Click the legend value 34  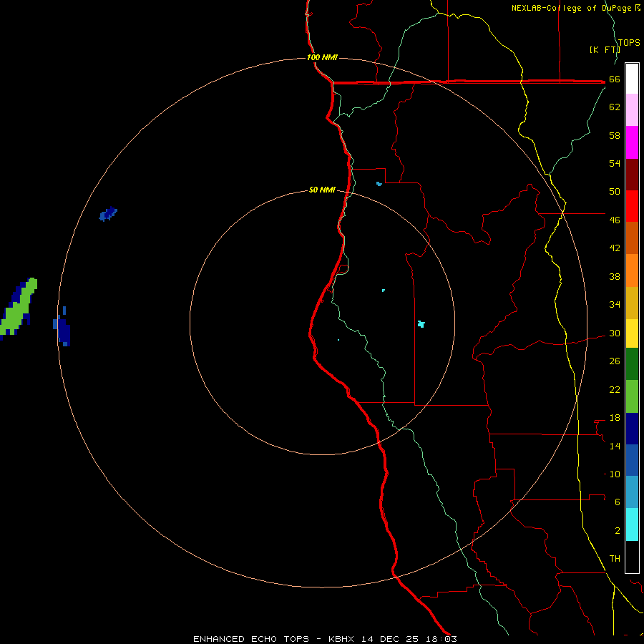(x=615, y=304)
